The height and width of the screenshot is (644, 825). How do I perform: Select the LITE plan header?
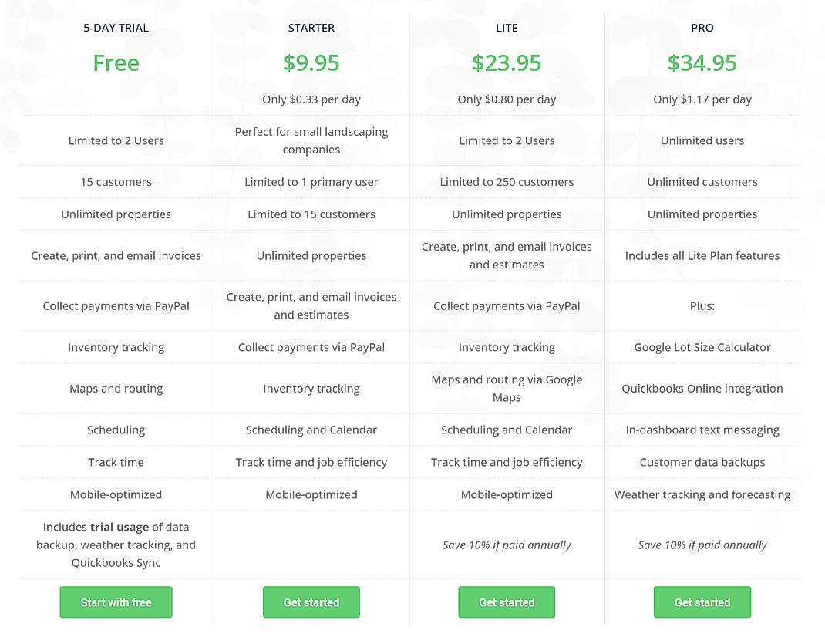[x=507, y=28]
